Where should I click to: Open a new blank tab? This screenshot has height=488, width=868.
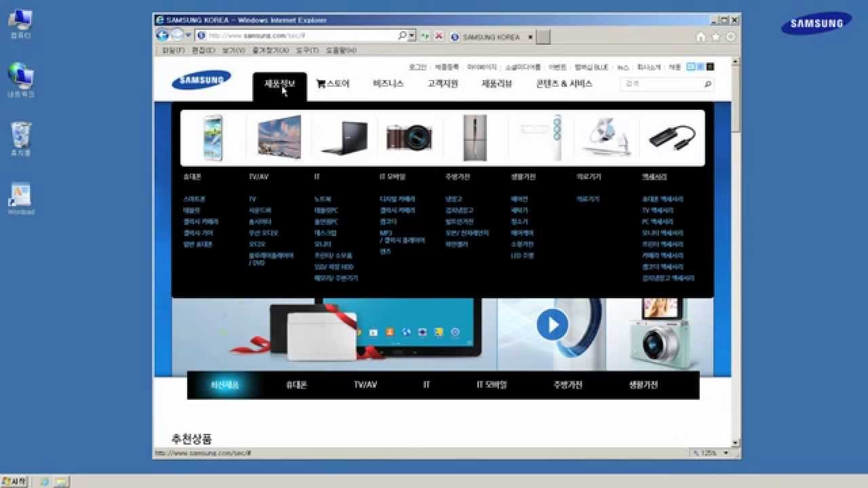tap(542, 37)
